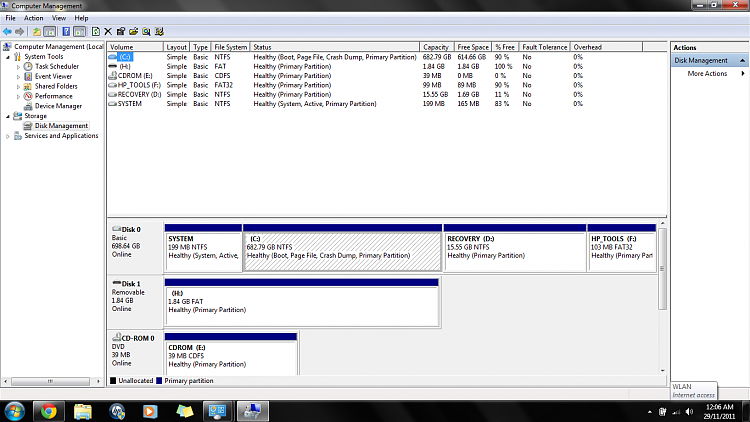Toggle Show/Hide Console Tree toolbar icon
Screen dimensions: 750x422
click(x=49, y=32)
